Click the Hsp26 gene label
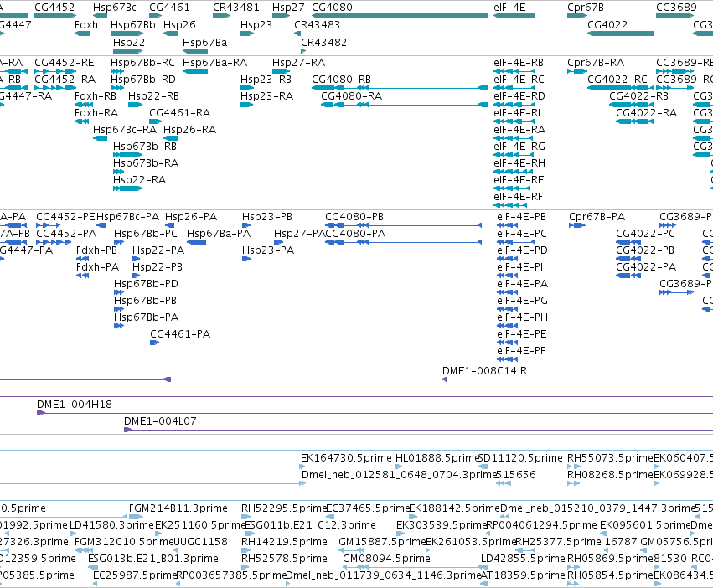 coord(179,24)
